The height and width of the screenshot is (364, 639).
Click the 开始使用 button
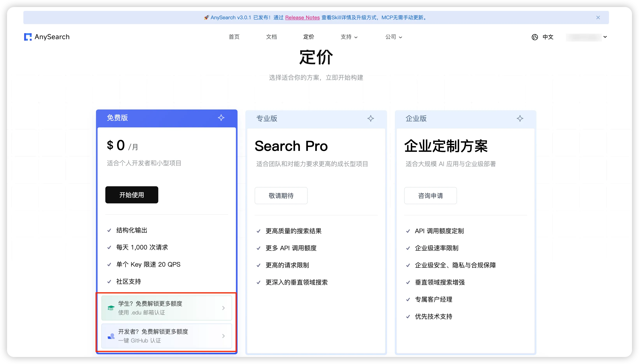click(x=132, y=195)
